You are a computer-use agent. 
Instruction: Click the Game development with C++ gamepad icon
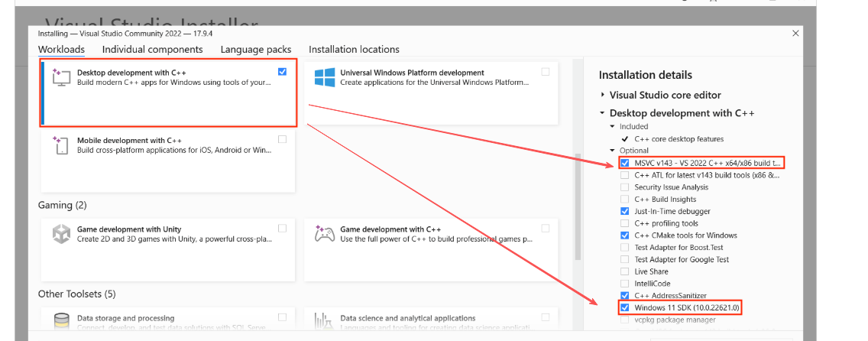[x=325, y=234]
